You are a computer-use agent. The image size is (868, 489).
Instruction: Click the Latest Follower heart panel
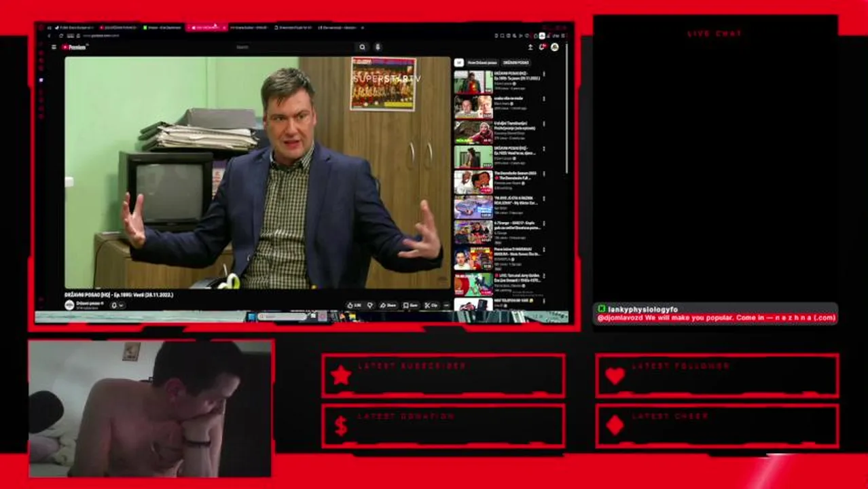click(717, 375)
